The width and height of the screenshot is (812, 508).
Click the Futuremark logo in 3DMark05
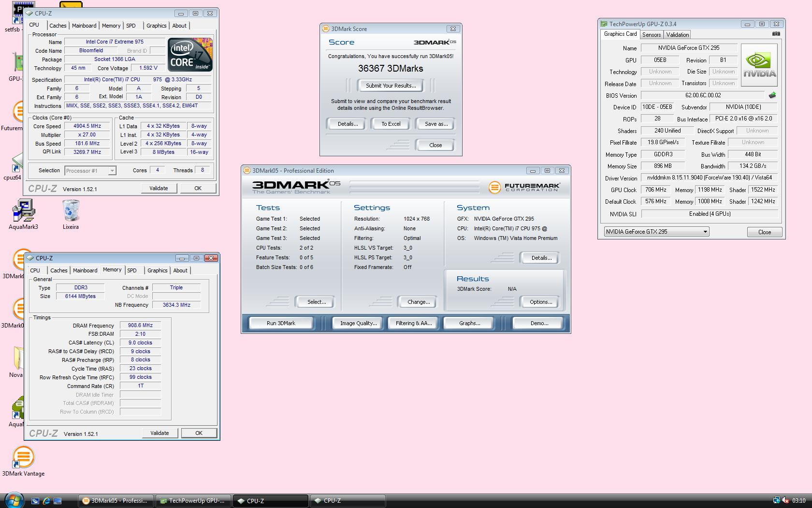[x=524, y=187]
